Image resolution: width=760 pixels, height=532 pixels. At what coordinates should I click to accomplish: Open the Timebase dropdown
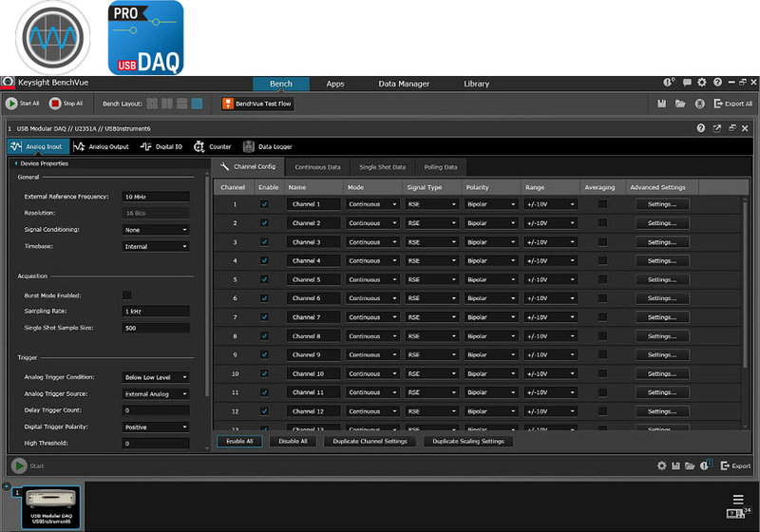(x=156, y=247)
